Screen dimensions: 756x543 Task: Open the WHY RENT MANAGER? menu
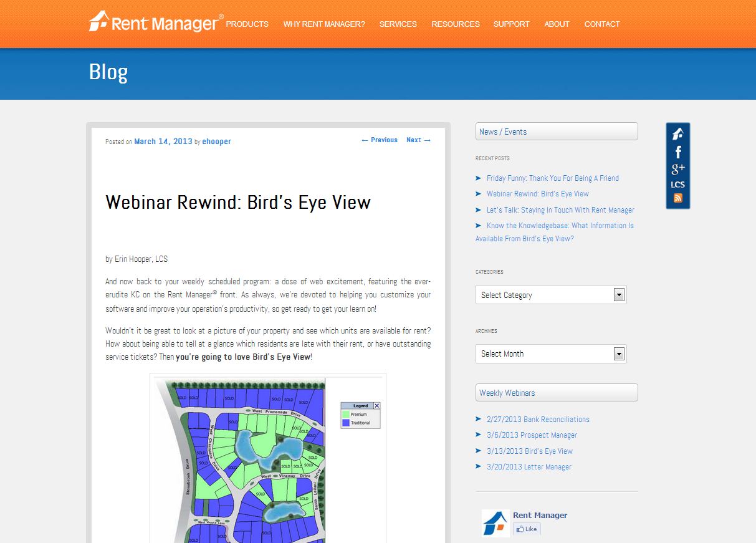click(324, 24)
